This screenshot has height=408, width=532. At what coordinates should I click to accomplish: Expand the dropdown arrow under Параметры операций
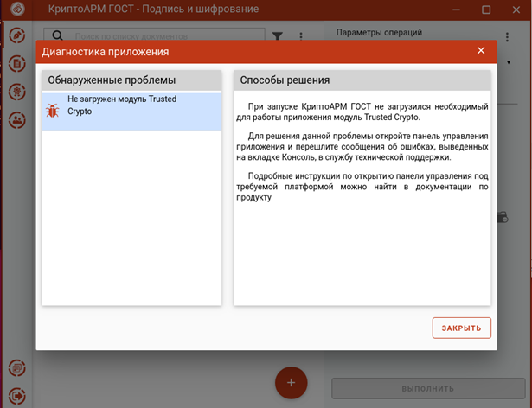coord(509,62)
